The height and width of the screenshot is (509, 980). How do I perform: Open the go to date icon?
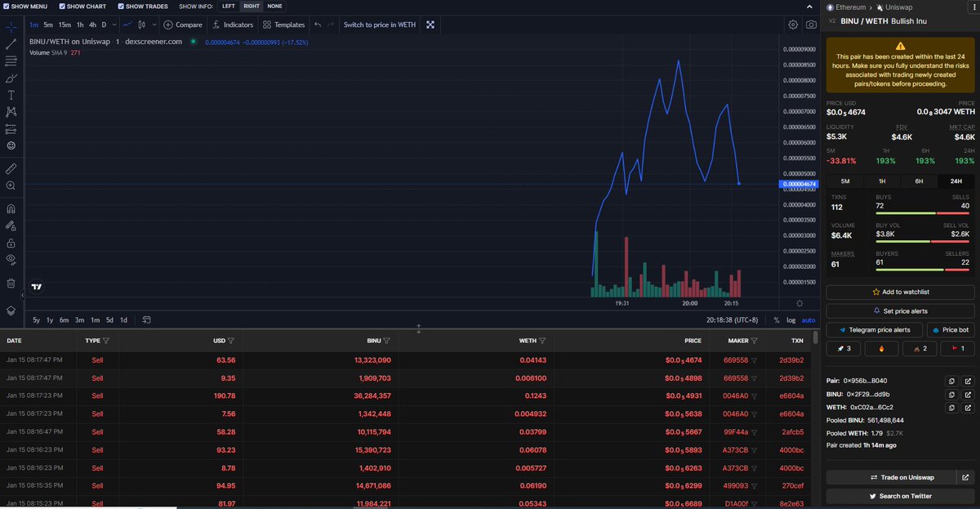pyautogui.click(x=146, y=320)
